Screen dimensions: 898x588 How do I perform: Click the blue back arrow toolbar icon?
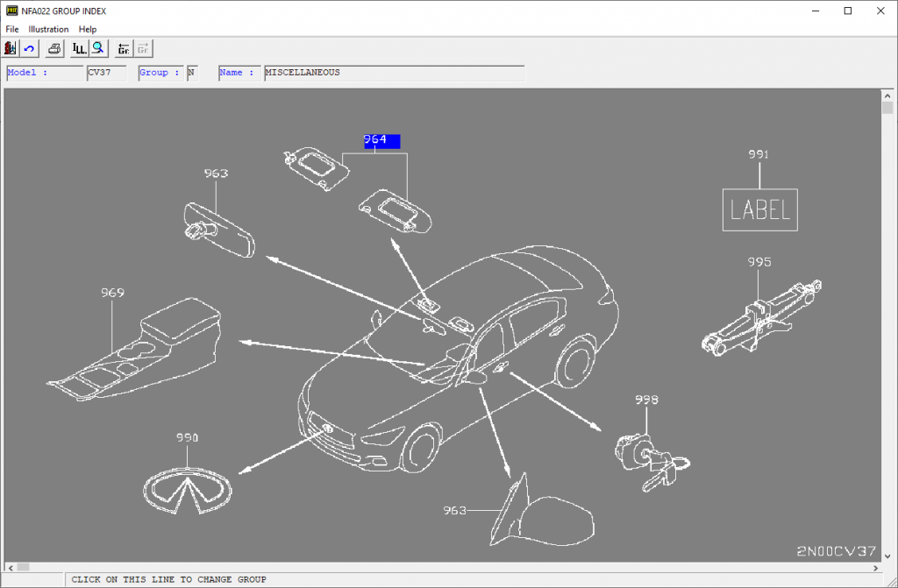coord(28,48)
